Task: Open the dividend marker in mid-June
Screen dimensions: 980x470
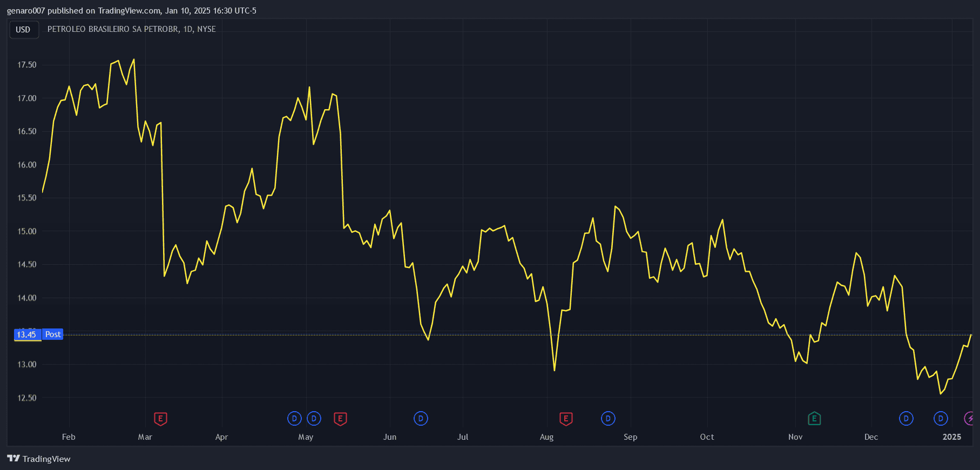Action: click(x=421, y=419)
